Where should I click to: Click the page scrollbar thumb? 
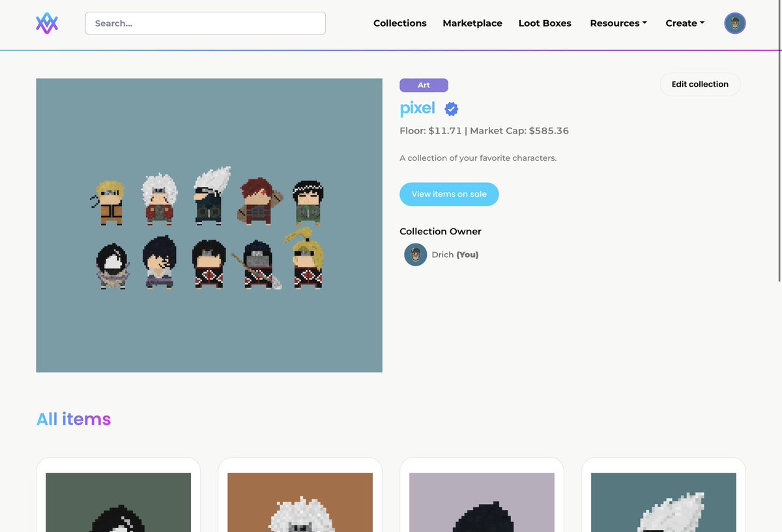780,141
